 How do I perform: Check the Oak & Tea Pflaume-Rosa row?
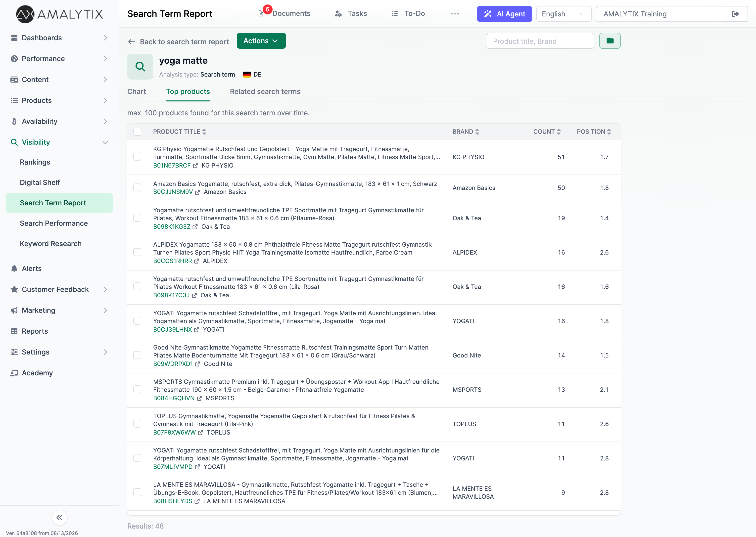click(137, 218)
